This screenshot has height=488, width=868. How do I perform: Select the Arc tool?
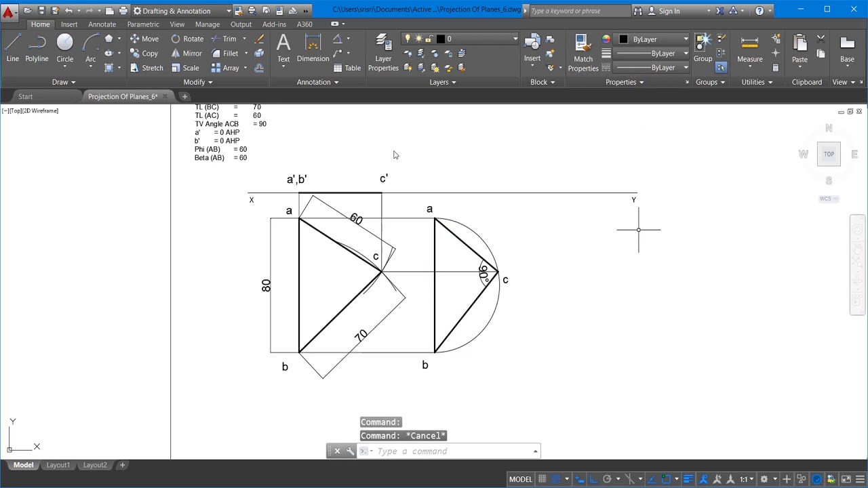(x=90, y=49)
